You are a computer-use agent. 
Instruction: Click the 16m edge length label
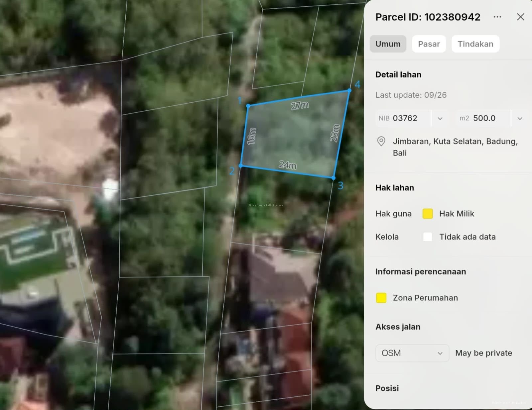[252, 136]
